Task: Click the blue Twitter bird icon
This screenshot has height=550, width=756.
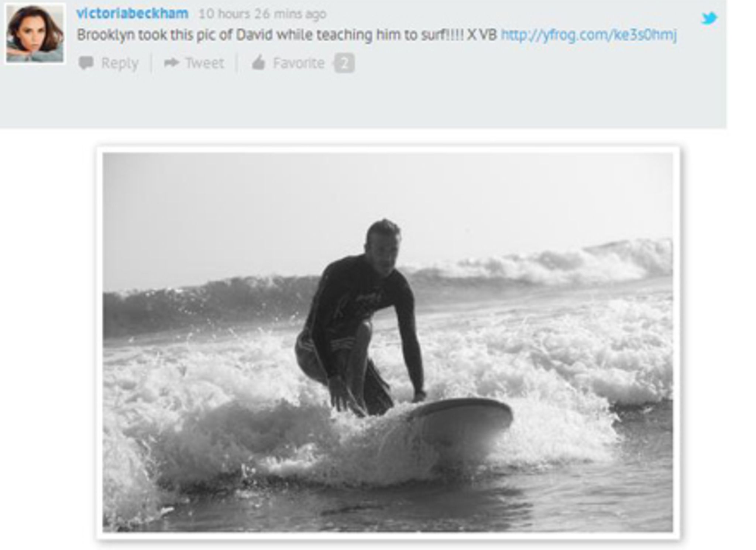Action: click(709, 18)
